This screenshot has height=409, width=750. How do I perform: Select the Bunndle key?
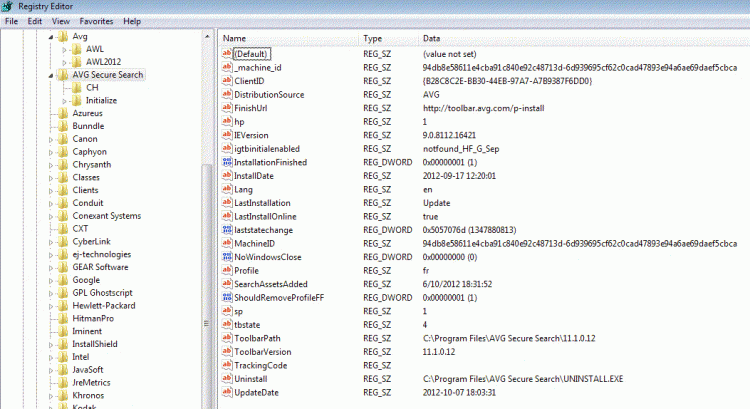tap(88, 126)
